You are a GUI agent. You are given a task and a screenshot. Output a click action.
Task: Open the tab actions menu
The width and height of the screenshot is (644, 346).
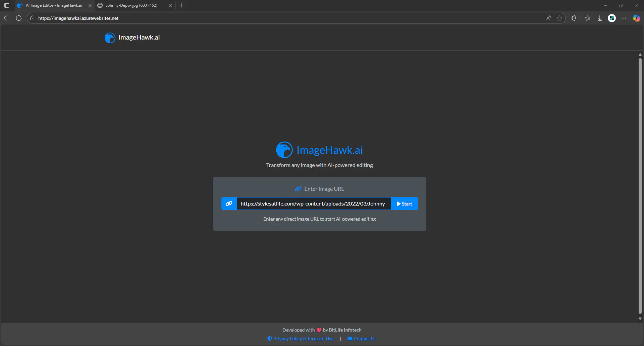click(7, 5)
